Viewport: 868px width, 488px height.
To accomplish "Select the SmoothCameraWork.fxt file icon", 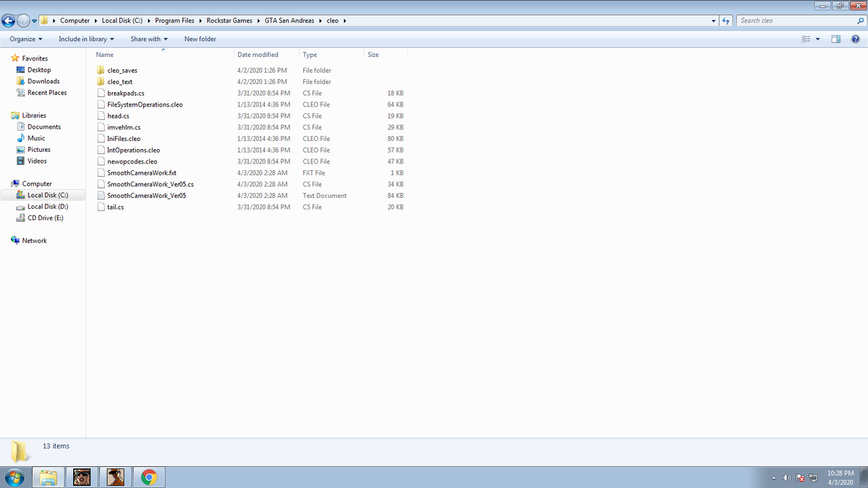I will [101, 173].
